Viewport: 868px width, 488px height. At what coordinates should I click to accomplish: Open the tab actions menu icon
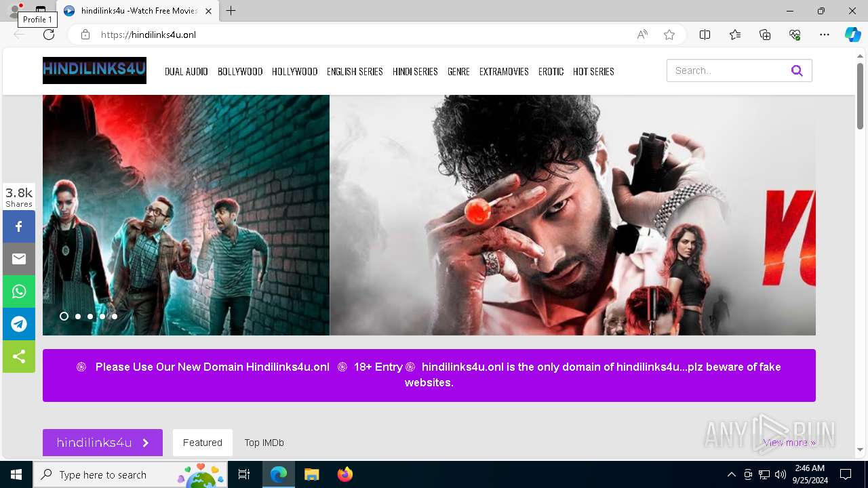coord(41,11)
